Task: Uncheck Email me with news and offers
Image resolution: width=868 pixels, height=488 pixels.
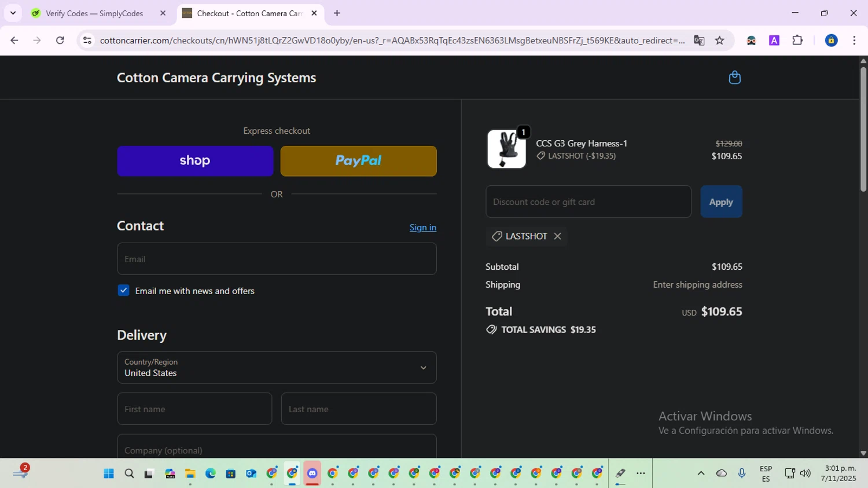Action: (x=123, y=291)
